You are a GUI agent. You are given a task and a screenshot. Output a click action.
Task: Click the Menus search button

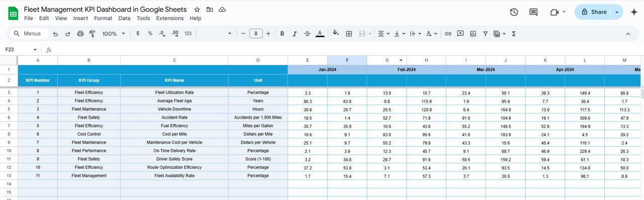tap(29, 34)
